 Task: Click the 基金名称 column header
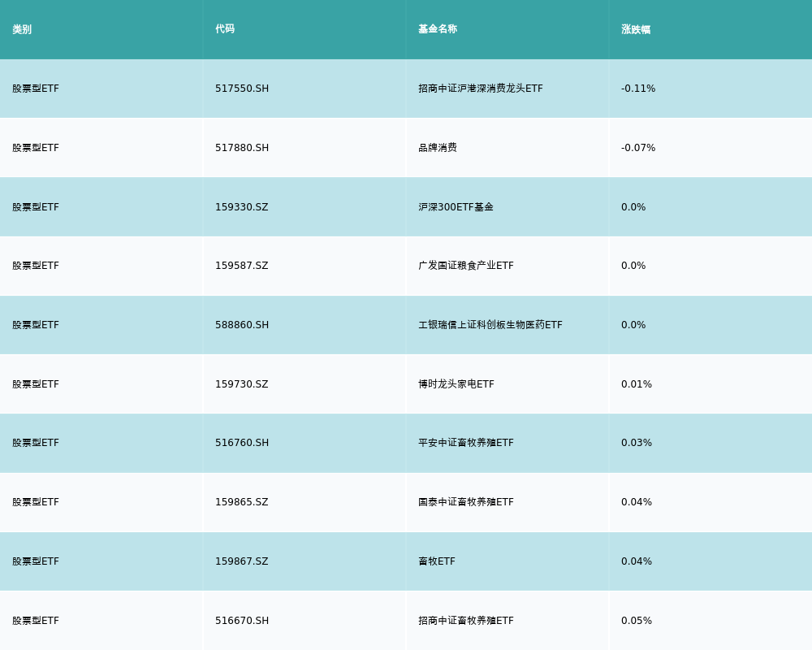coord(438,29)
